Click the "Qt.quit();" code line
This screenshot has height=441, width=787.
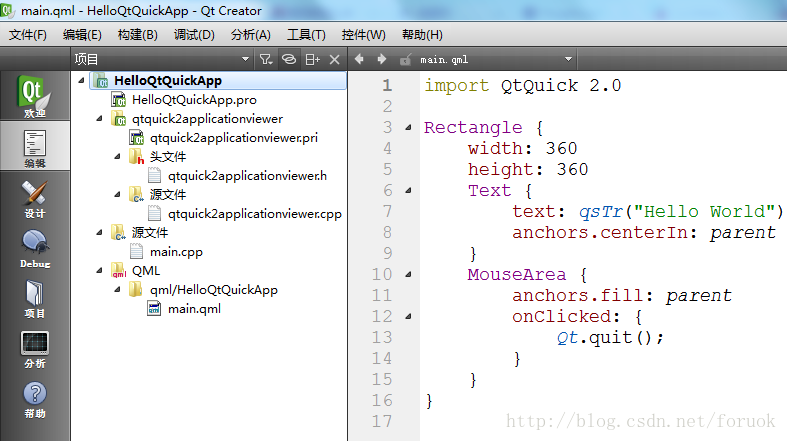610,338
